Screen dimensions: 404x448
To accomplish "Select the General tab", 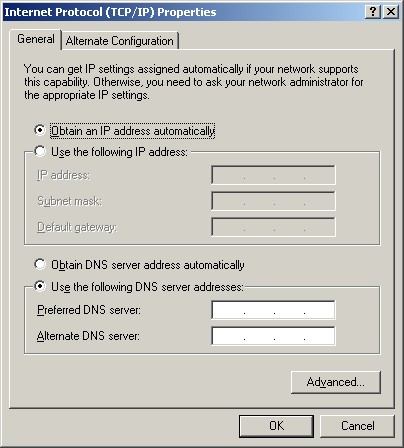I will [x=36, y=39].
